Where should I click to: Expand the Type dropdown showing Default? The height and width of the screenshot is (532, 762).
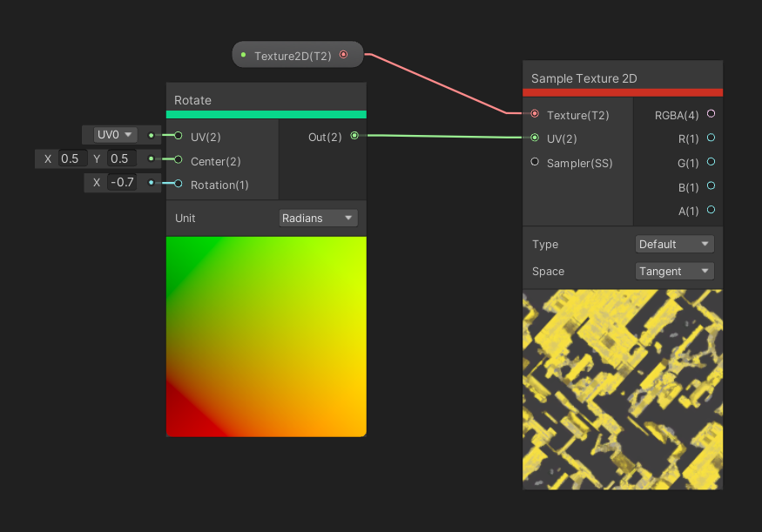coord(675,245)
